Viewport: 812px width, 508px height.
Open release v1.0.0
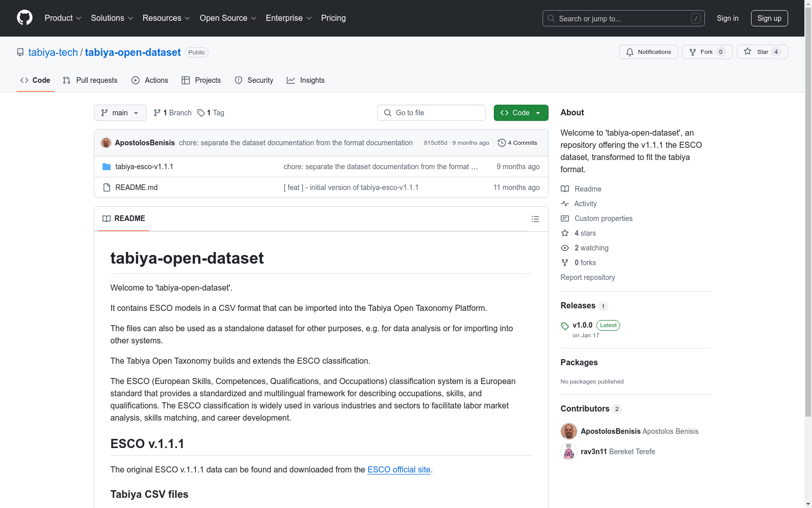[583, 325]
